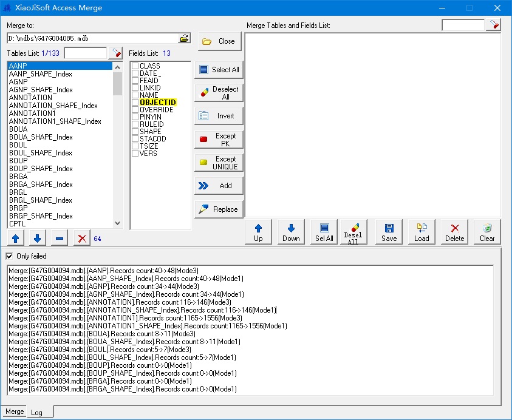This screenshot has width=512, height=420.
Task: Click the Delete button under merge list
Action: click(454, 232)
